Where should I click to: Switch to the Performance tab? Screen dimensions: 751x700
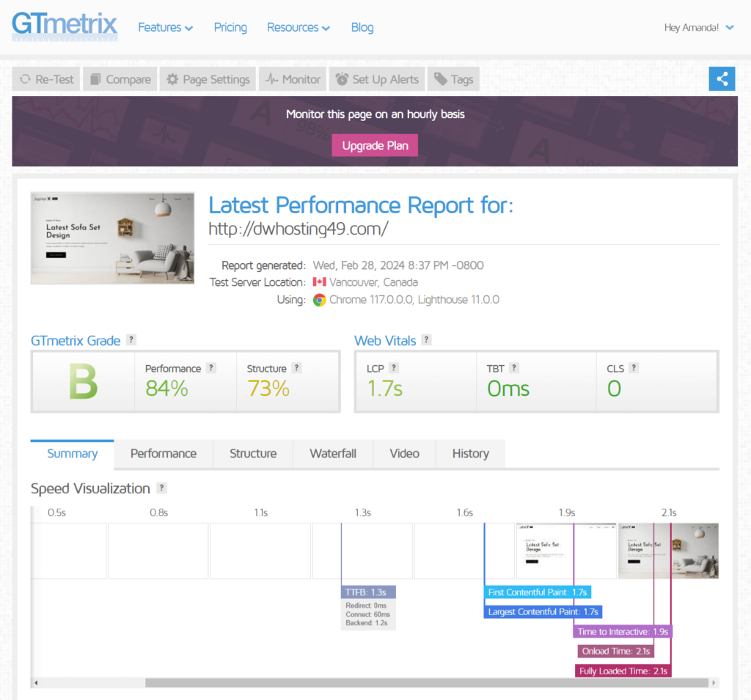pyautogui.click(x=164, y=454)
